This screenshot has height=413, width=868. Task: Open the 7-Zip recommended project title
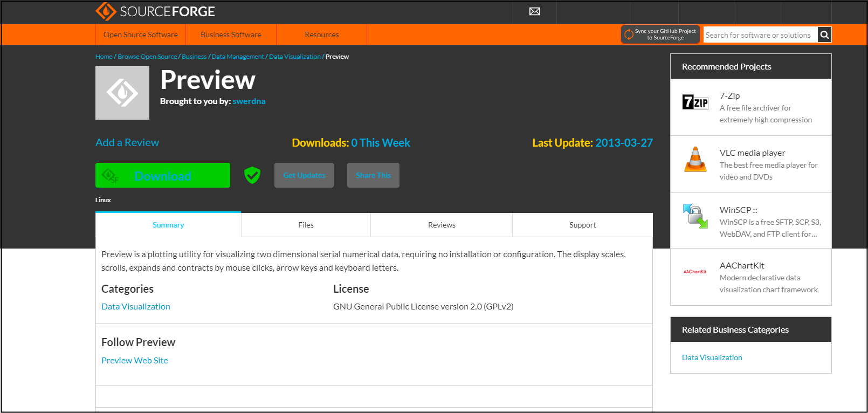coord(729,96)
